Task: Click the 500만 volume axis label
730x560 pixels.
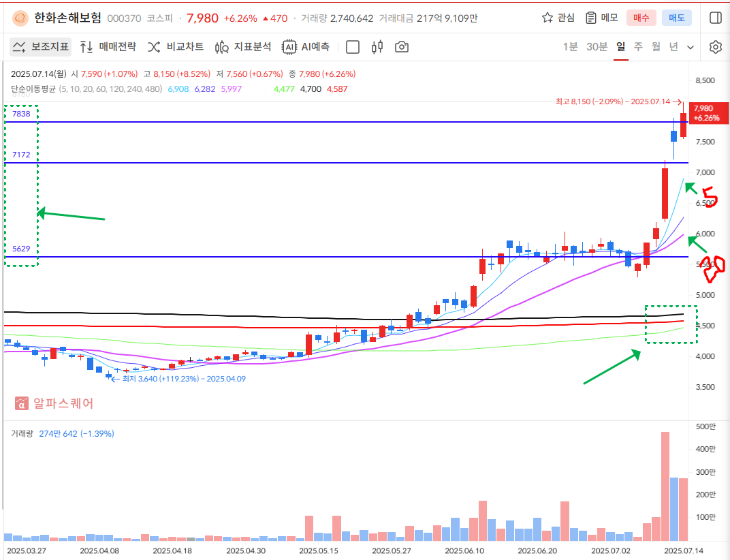Action: tap(705, 426)
